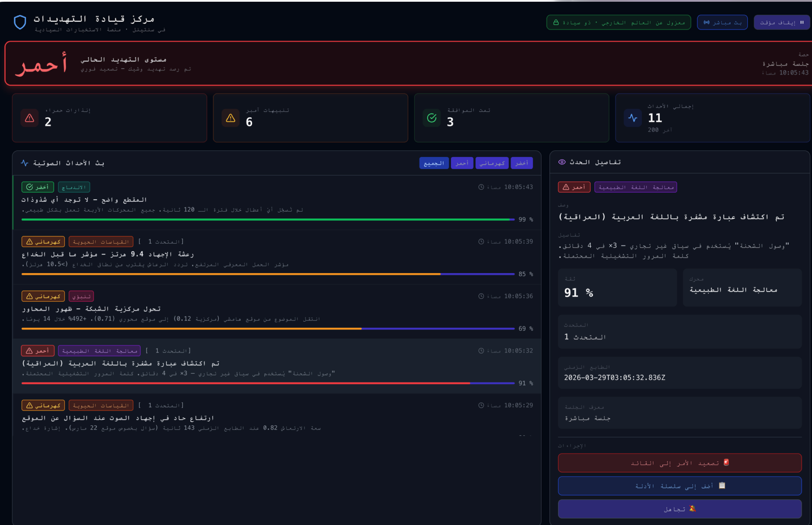The image size is (812, 525).
Task: Select the كهرماني filter tab
Action: pos(492,163)
